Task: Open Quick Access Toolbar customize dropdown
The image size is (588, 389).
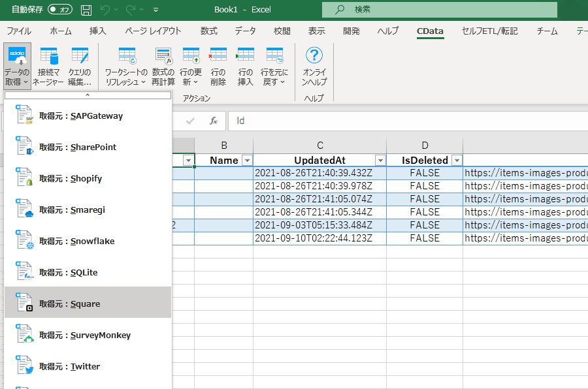Action: 155,10
